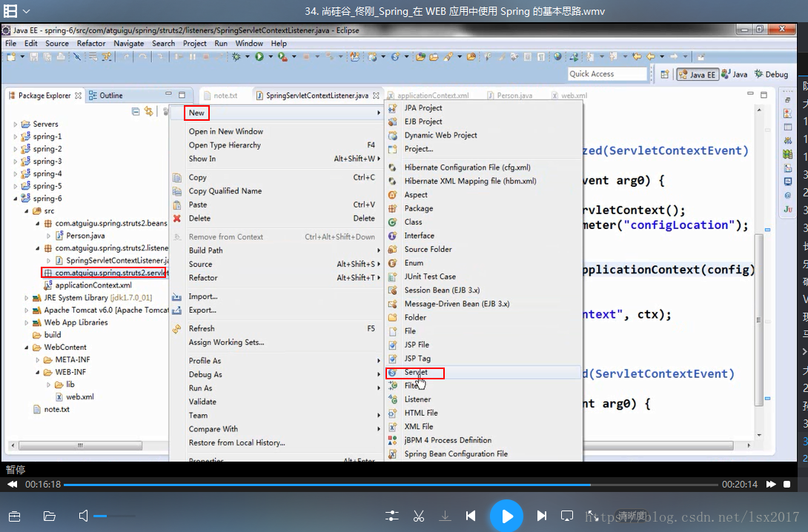Select Listener in the New submenu
Screen dimensions: 808x532
pyautogui.click(x=417, y=399)
